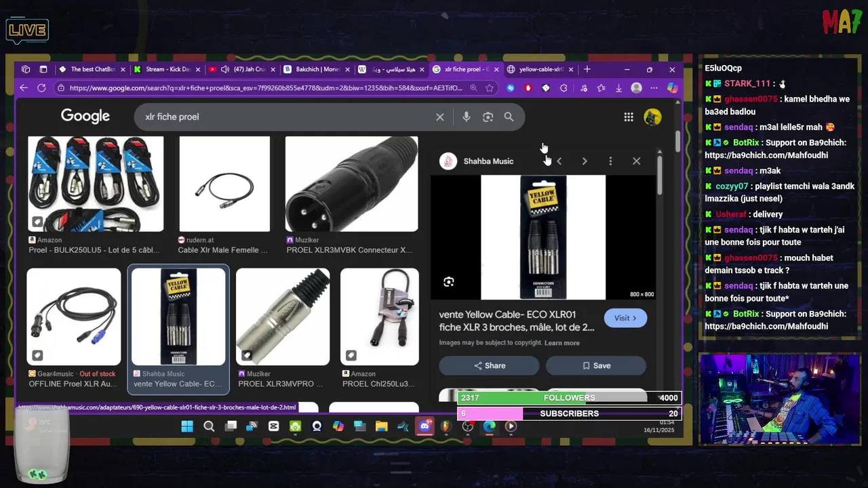Go to next image in preview panel
The width and height of the screenshot is (868, 488).
(585, 161)
